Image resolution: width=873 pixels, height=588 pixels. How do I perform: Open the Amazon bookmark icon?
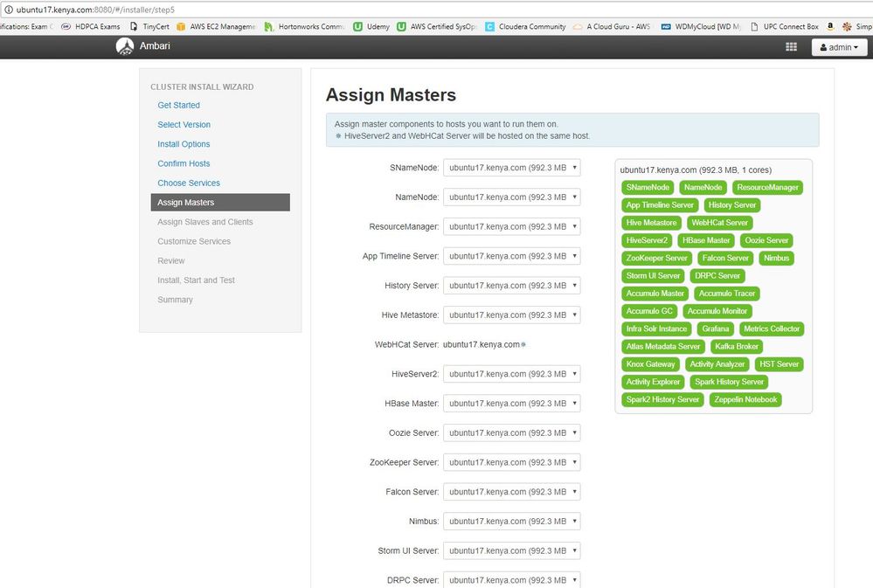(830, 26)
